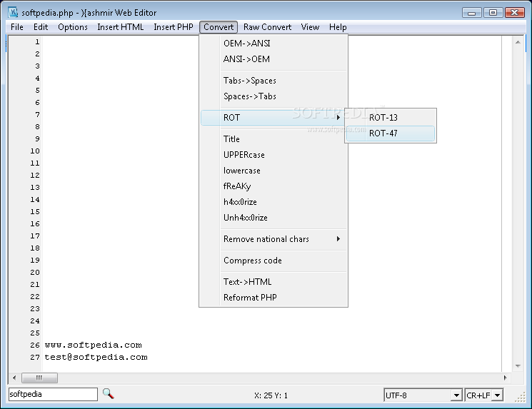Convert text to lowercase
Image resolution: width=532 pixels, height=409 pixels.
pos(273,171)
